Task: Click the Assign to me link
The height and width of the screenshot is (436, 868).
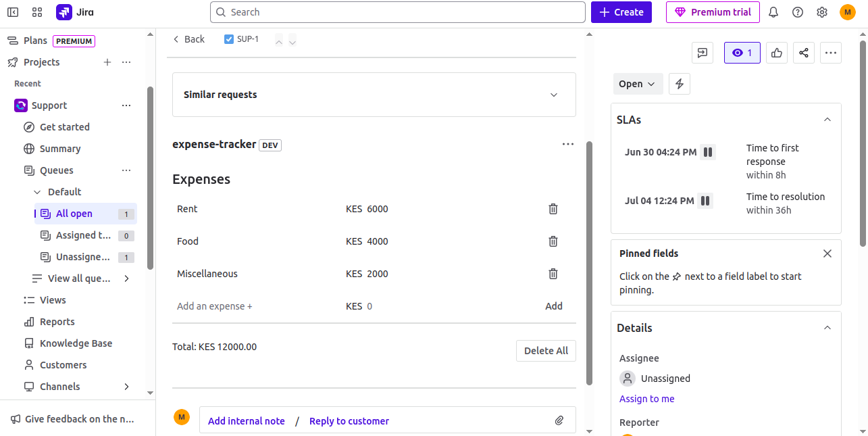Action: [x=646, y=399]
